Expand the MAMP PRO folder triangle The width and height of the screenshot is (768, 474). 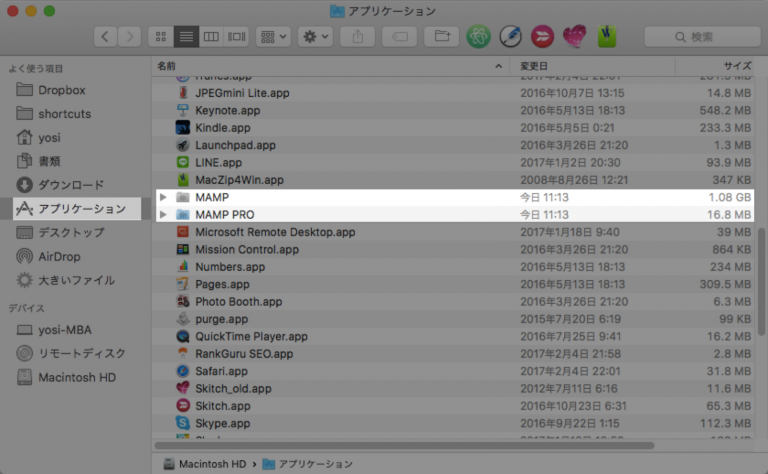click(163, 215)
